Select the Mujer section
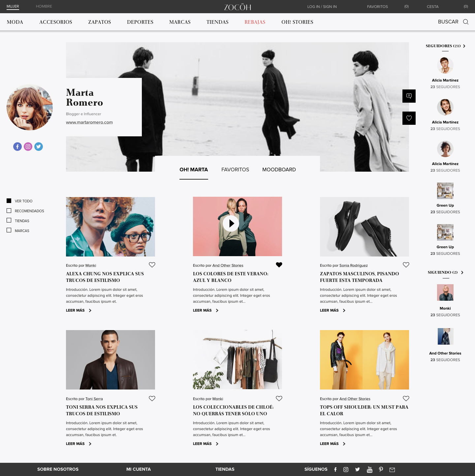Screen dimensions: 475x476 point(13,6)
